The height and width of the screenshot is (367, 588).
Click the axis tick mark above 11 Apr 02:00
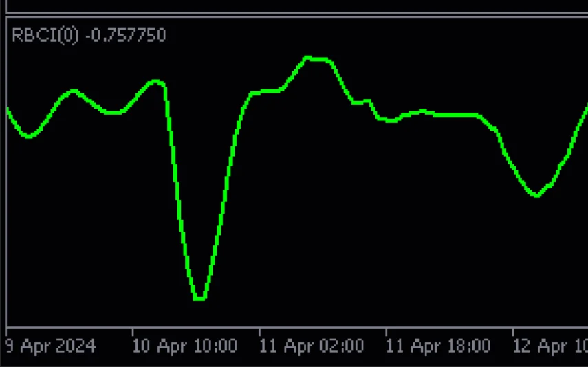click(259, 331)
